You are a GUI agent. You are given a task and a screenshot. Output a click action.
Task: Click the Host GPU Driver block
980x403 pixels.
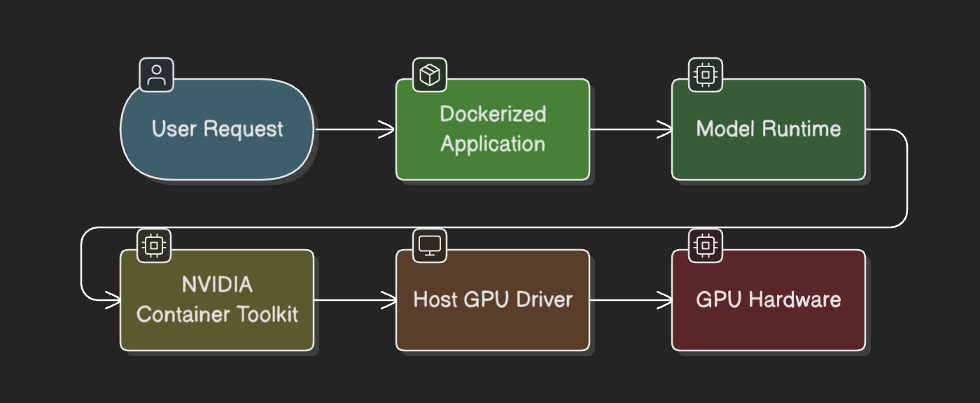click(493, 299)
